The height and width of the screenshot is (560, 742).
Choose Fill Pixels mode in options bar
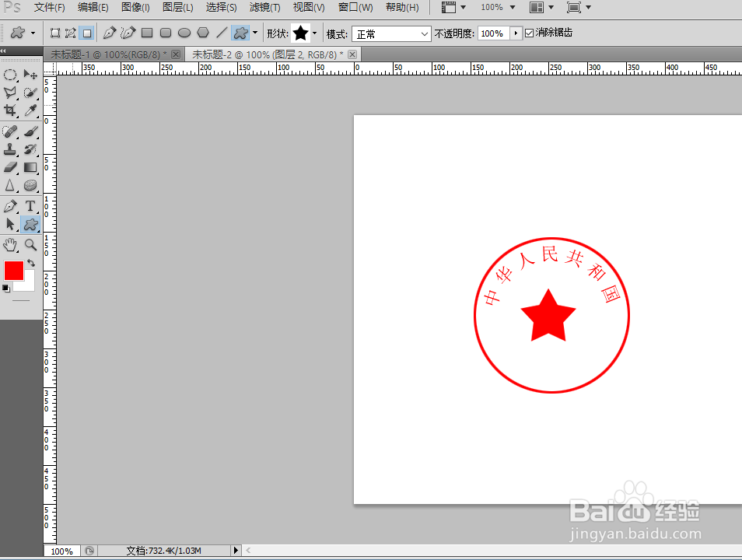click(x=87, y=33)
